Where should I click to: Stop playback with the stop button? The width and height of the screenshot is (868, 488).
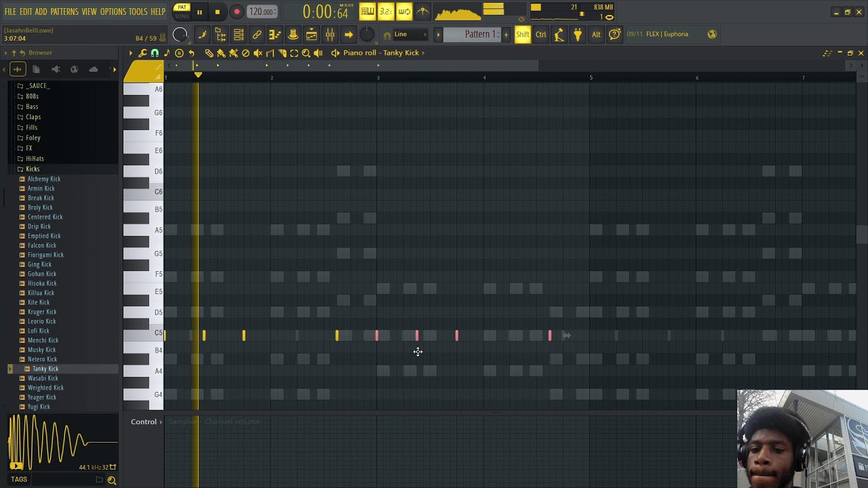click(217, 12)
